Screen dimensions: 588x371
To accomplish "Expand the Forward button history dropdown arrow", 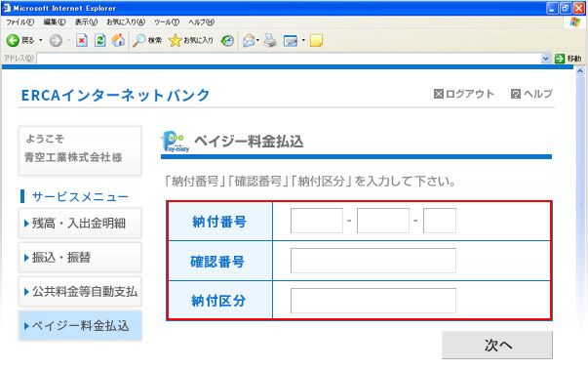I will tap(68, 40).
